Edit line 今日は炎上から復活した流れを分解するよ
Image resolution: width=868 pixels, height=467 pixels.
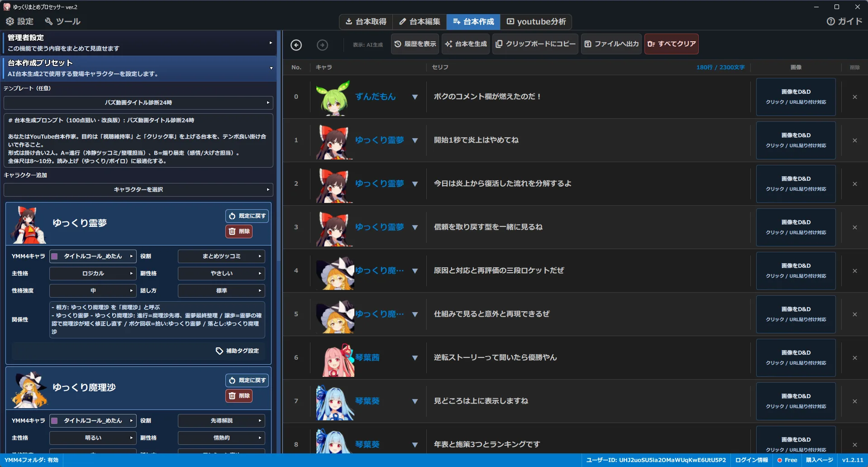point(502,183)
